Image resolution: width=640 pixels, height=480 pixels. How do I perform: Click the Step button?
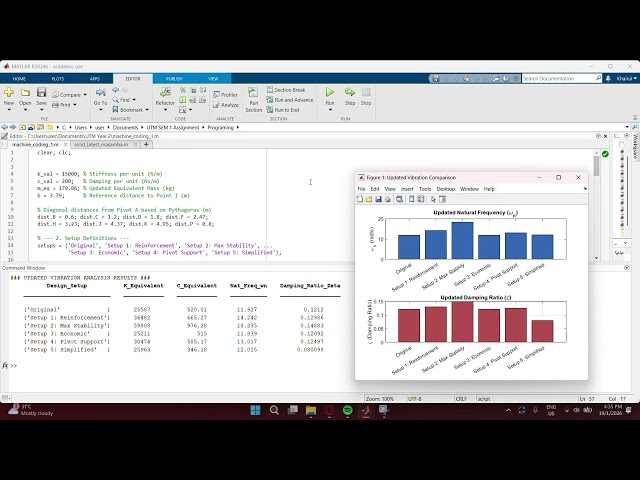click(350, 95)
